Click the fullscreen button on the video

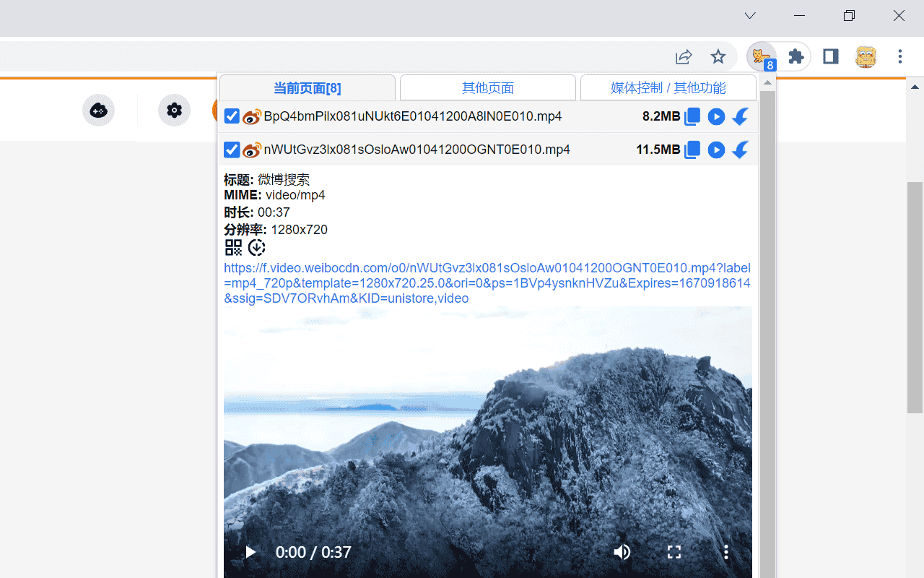674,551
